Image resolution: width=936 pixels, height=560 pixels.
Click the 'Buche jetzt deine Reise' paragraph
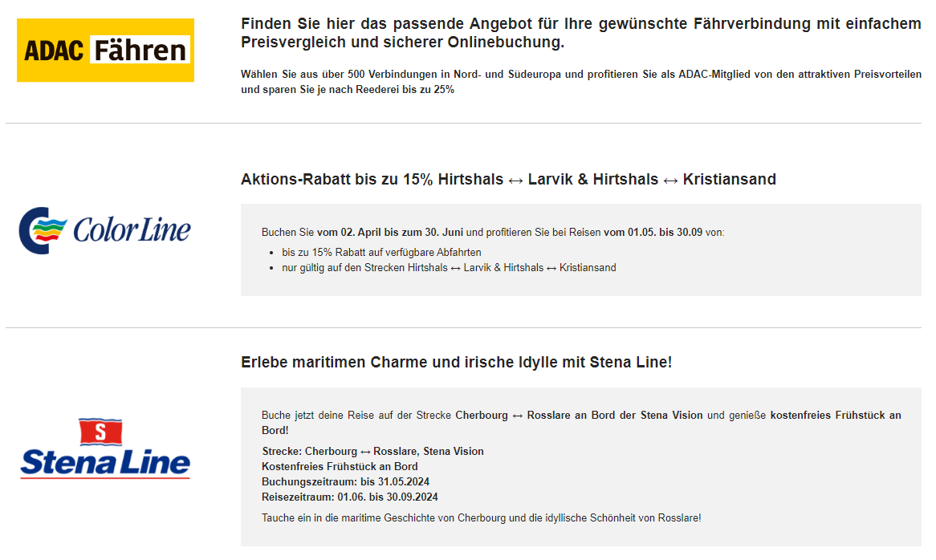click(x=580, y=423)
